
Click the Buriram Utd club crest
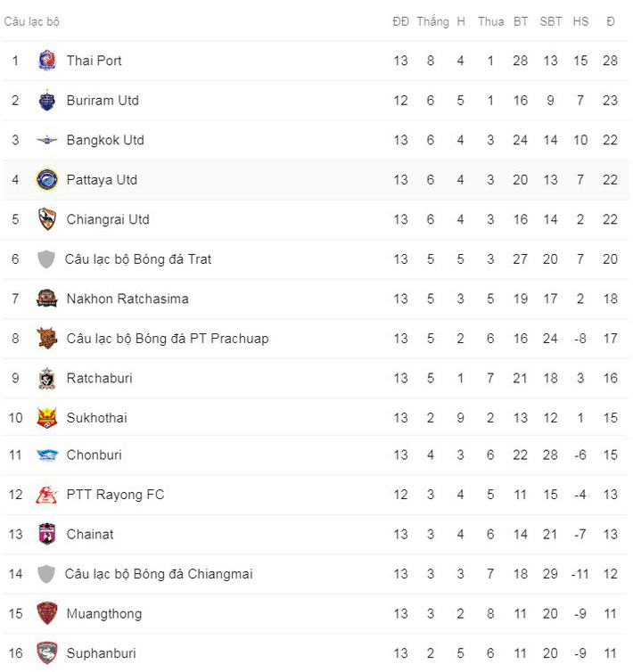tap(47, 101)
